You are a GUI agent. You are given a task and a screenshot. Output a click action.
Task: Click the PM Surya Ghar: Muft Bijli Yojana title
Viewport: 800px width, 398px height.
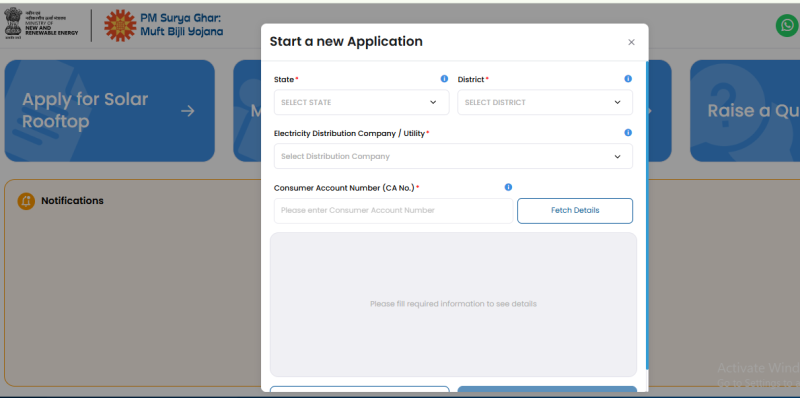point(182,24)
